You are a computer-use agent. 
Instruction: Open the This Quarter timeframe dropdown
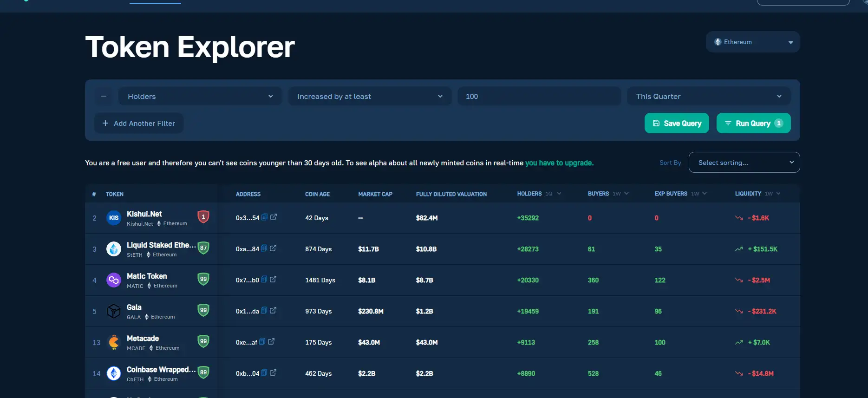coord(708,96)
